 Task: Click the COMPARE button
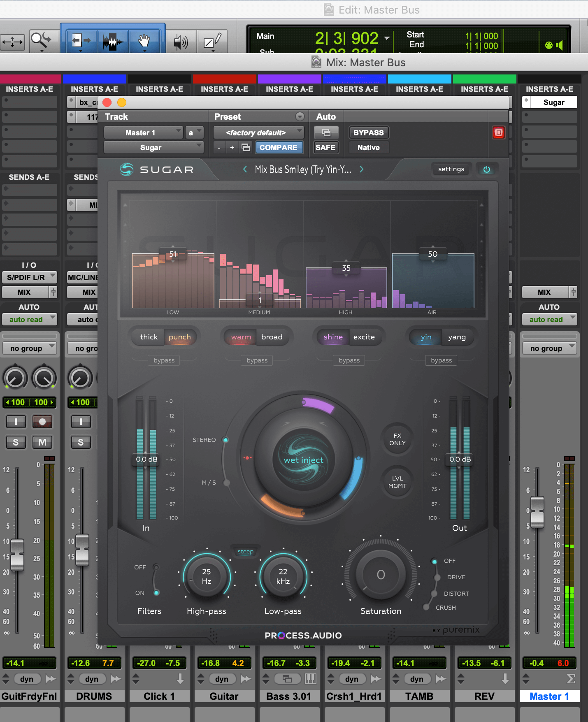pyautogui.click(x=279, y=147)
